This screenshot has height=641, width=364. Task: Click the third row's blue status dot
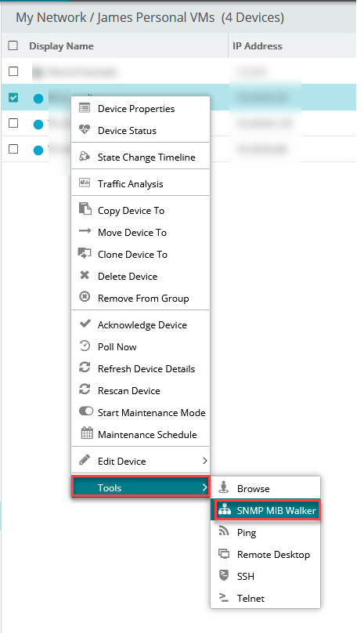pos(38,125)
